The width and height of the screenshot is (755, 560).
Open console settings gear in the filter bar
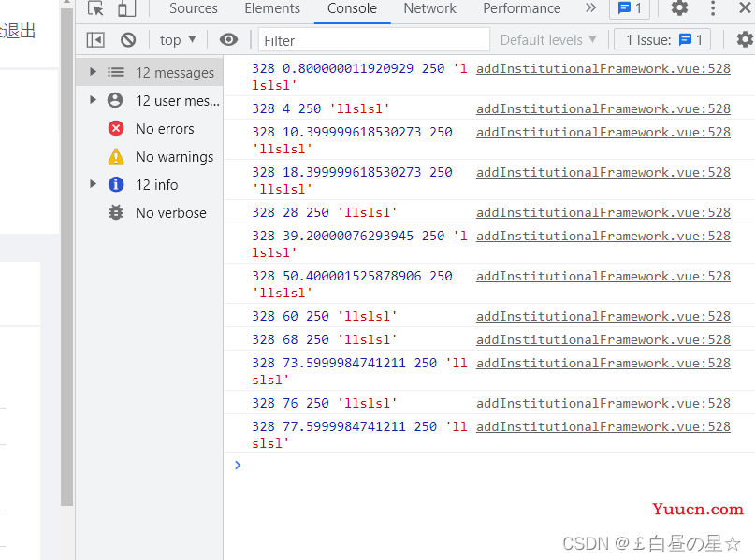745,39
